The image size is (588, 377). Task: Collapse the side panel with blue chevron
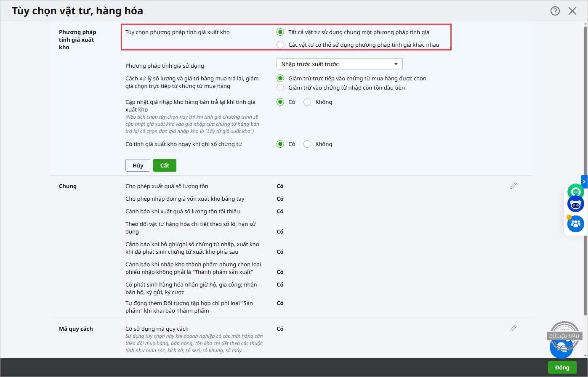(x=584, y=181)
